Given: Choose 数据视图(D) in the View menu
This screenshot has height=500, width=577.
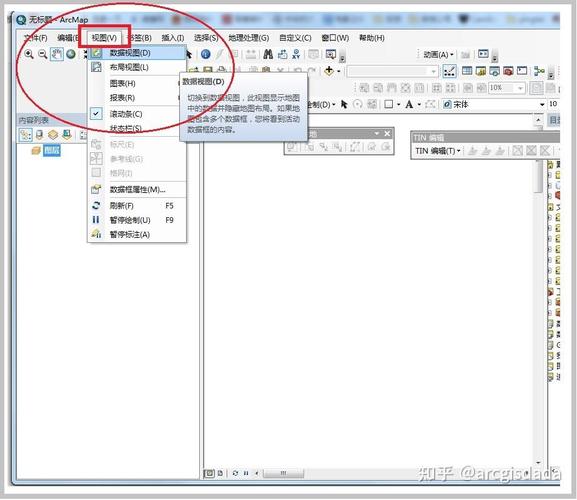Looking at the screenshot, I should [136, 53].
